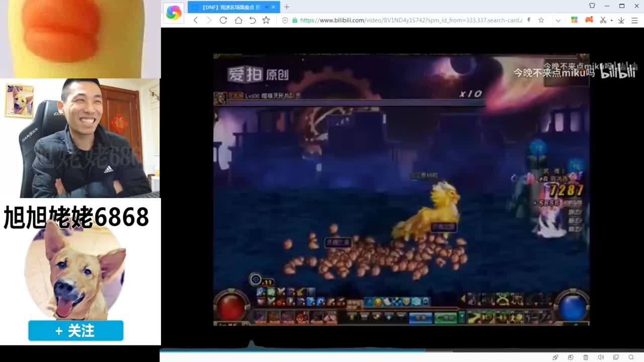Go back to the previous page

pyautogui.click(x=196, y=20)
